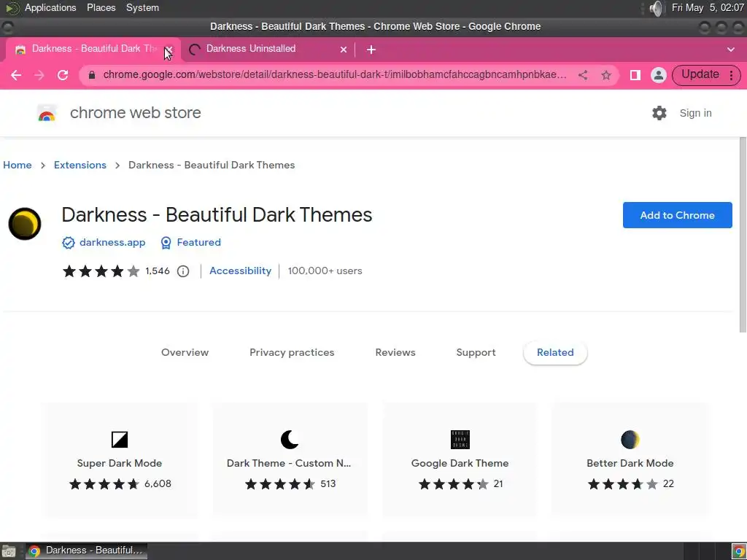Open the side panel icon
This screenshot has height=560, width=747.
click(x=635, y=75)
